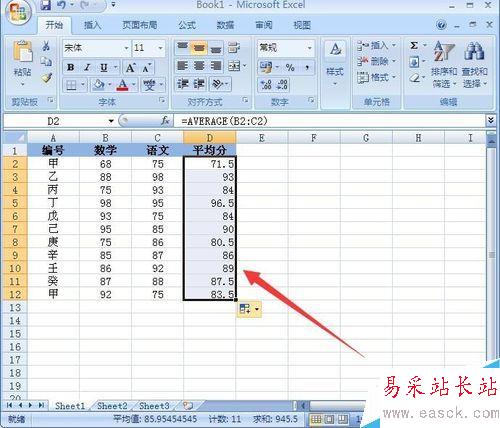Screen dimensions: 500x428
Task: Apply fill color paint bucket
Action: click(99, 85)
